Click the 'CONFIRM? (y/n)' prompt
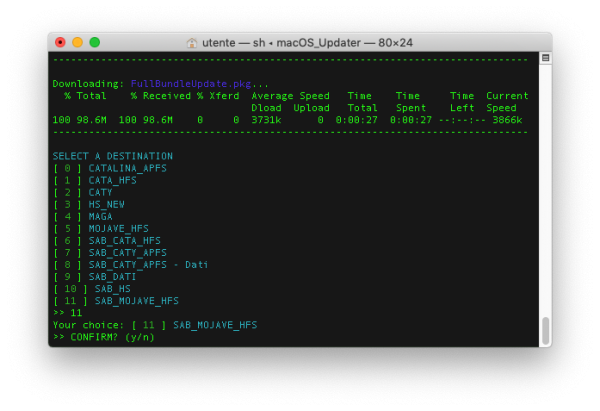Screen dimensions: 600x411 click(x=112, y=337)
